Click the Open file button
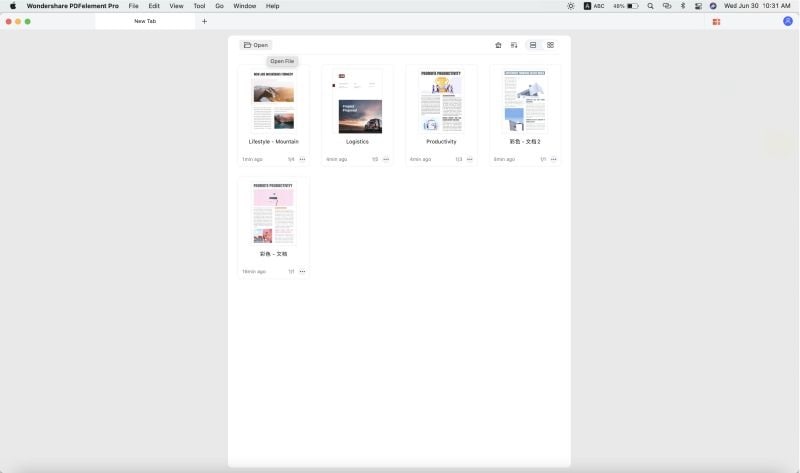This screenshot has width=800, height=473. click(256, 45)
